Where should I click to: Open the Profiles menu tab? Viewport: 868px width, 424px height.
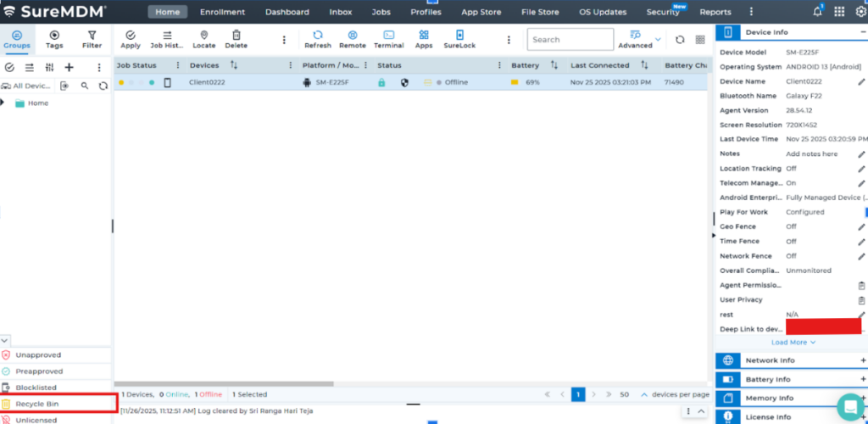click(426, 12)
